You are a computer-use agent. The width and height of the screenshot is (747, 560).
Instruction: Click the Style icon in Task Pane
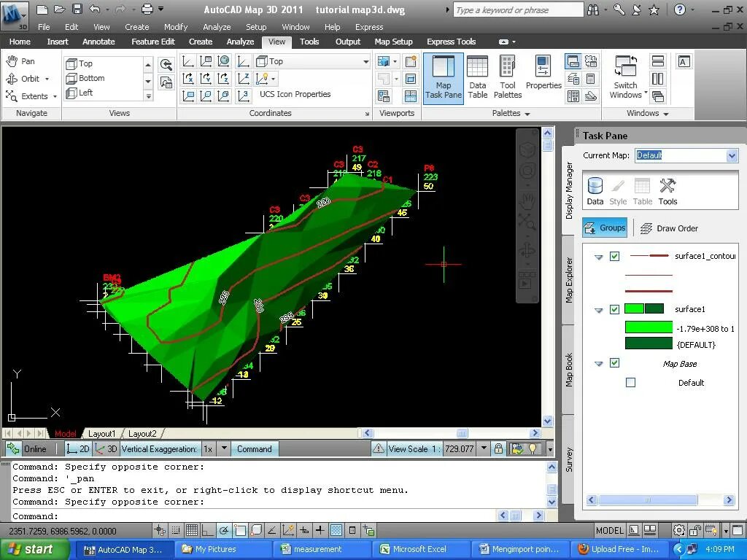coord(618,191)
